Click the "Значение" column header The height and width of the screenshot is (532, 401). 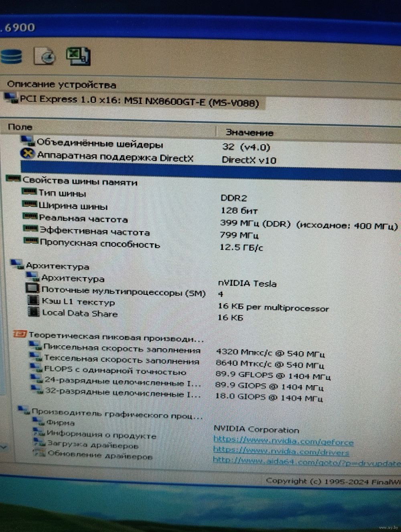tap(249, 133)
